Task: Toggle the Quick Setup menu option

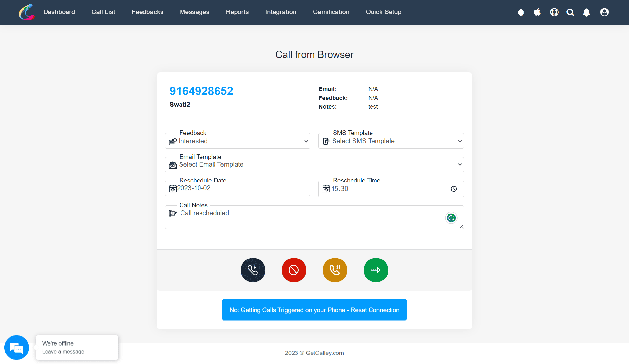Action: (383, 12)
